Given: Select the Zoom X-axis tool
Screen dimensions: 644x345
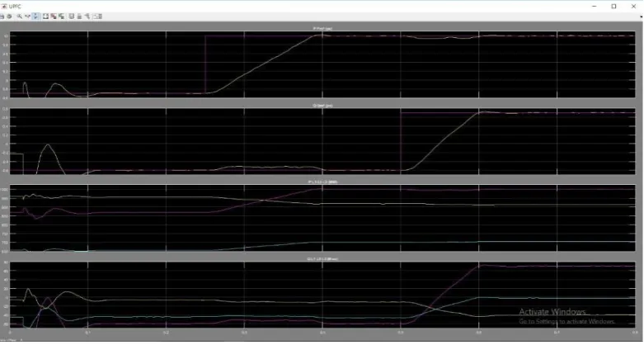Looking at the screenshot, I should point(27,17).
